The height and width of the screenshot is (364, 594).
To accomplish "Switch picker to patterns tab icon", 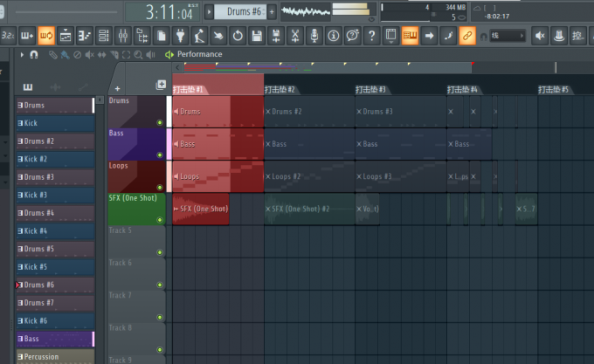I will (28, 87).
